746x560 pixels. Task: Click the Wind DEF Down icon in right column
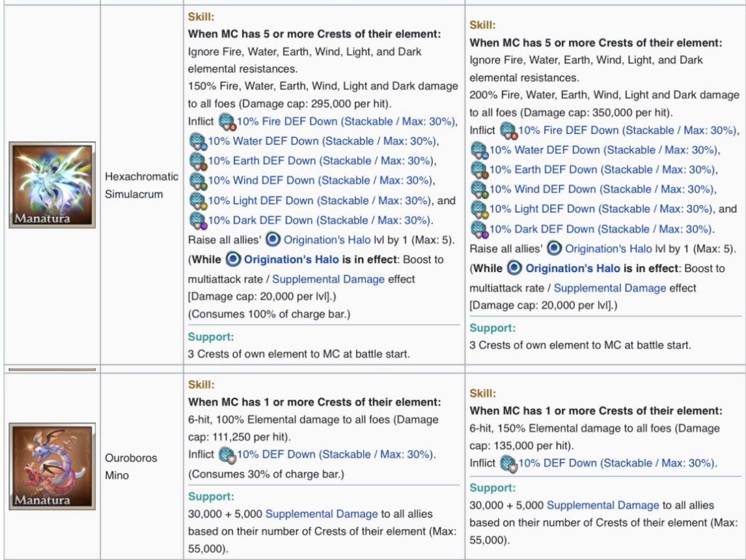(479, 190)
